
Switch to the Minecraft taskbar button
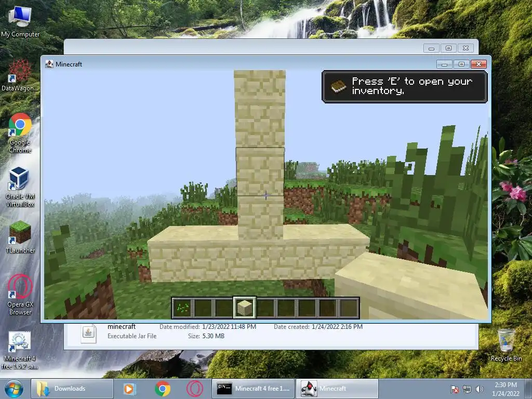tap(337, 389)
